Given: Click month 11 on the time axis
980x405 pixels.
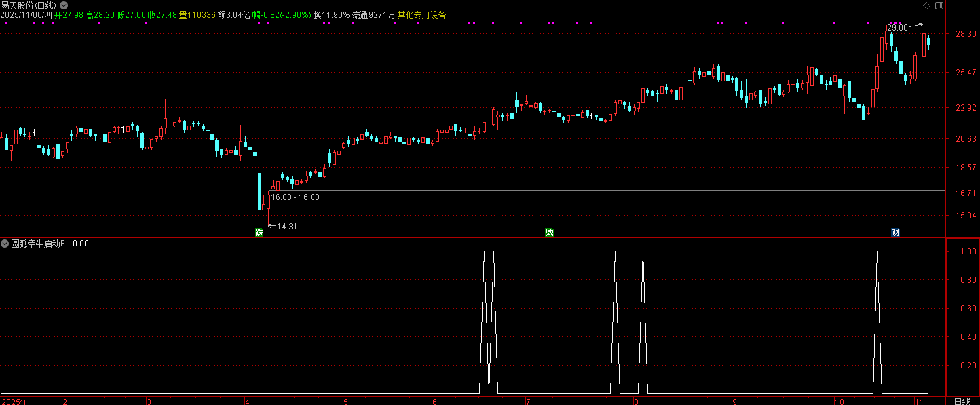Looking at the screenshot, I should click(918, 401).
